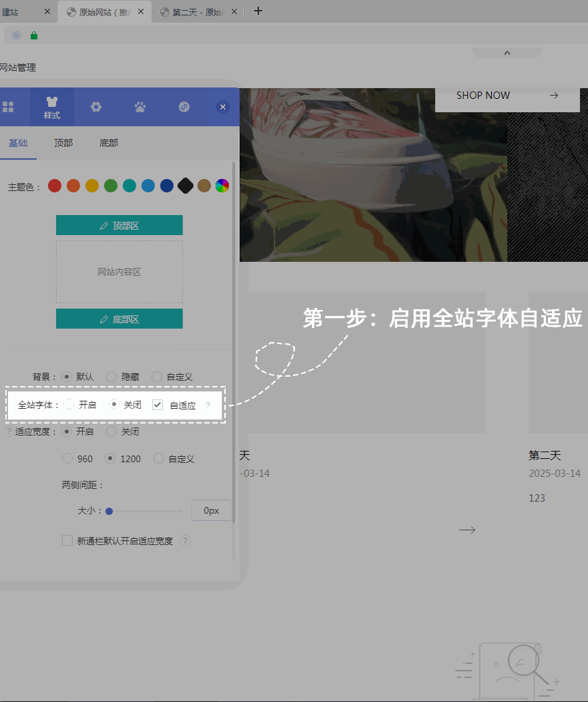The image size is (588, 702).
Task: Click the SHOP NOW banner button
Action: tap(506, 96)
